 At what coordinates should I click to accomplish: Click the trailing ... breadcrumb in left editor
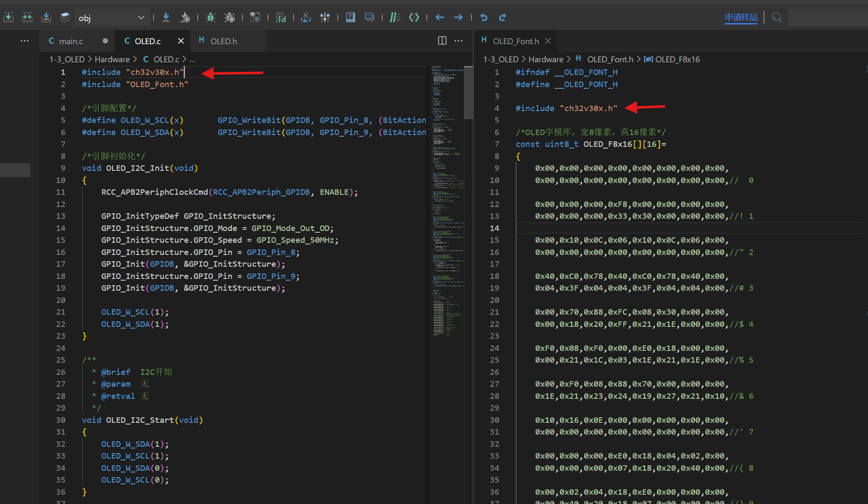click(192, 59)
